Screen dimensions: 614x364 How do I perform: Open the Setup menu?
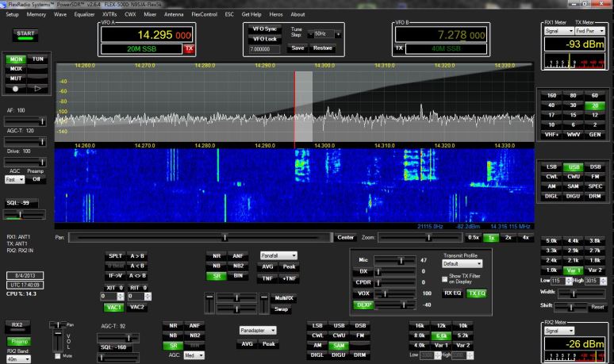(x=12, y=14)
